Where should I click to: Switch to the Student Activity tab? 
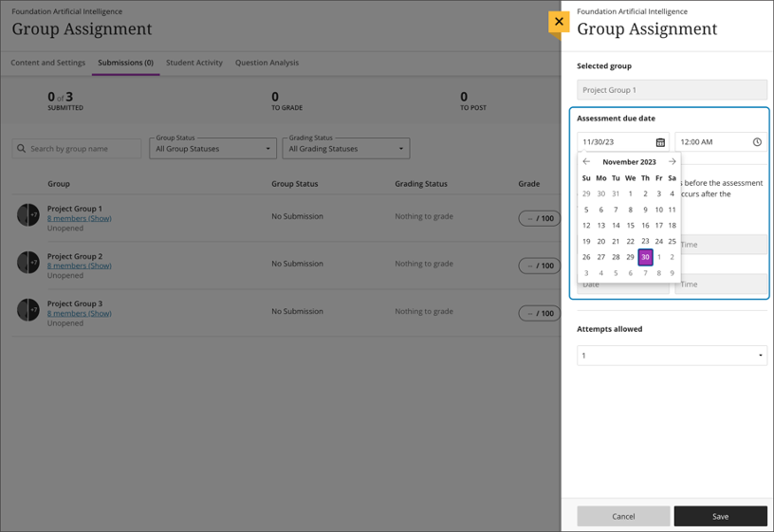tap(194, 63)
